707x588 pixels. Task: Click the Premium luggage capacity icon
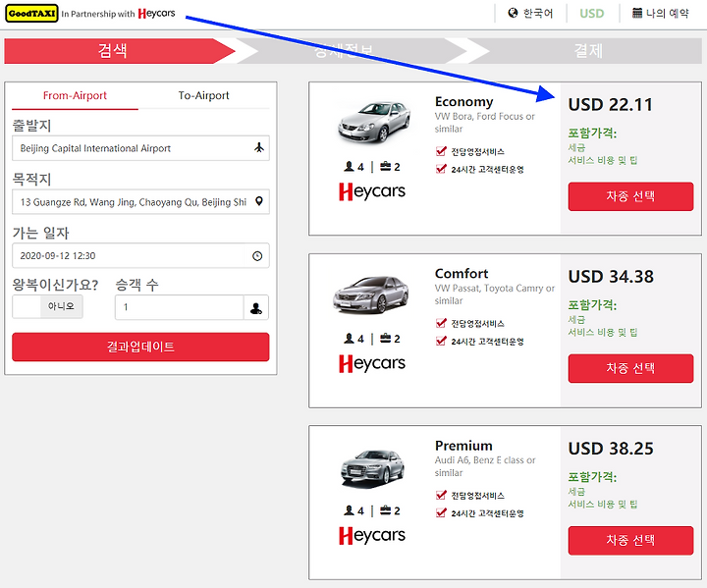[x=385, y=510]
